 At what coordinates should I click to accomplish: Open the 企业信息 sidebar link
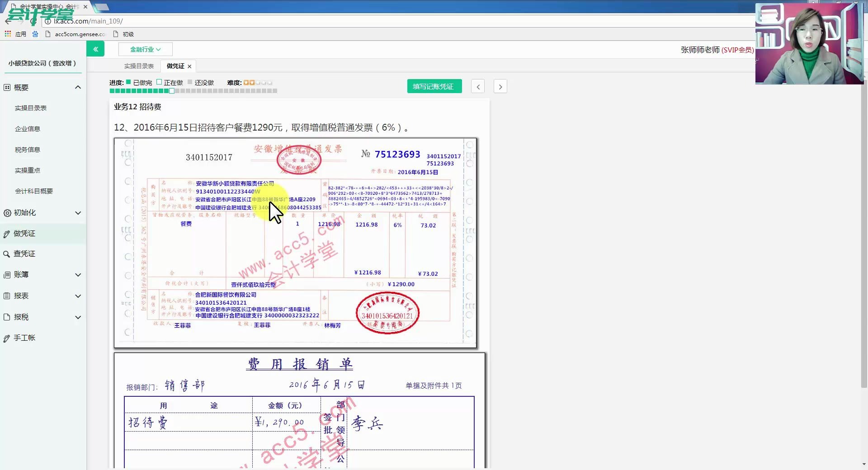point(28,129)
